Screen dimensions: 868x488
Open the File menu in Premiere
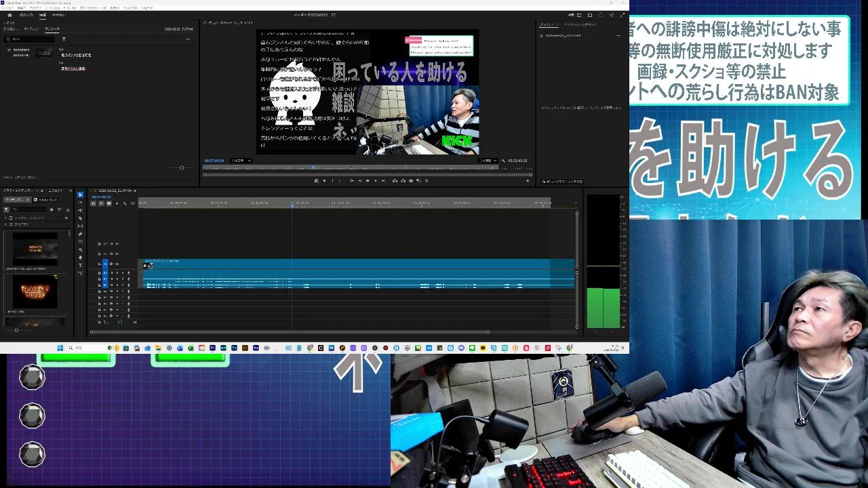pyautogui.click(x=7, y=7)
